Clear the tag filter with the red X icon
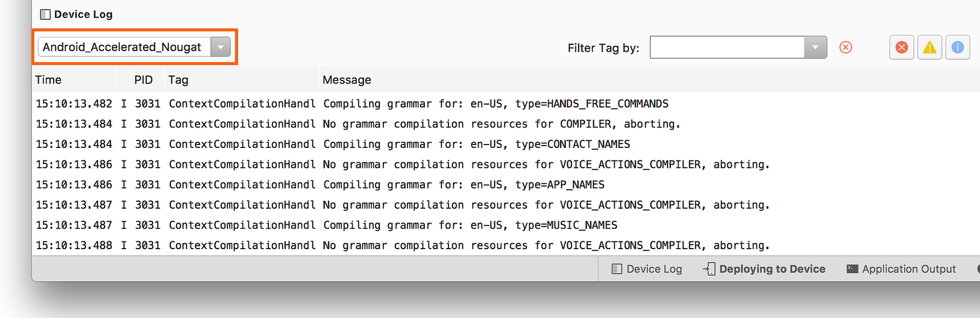The image size is (980, 318). [x=846, y=47]
